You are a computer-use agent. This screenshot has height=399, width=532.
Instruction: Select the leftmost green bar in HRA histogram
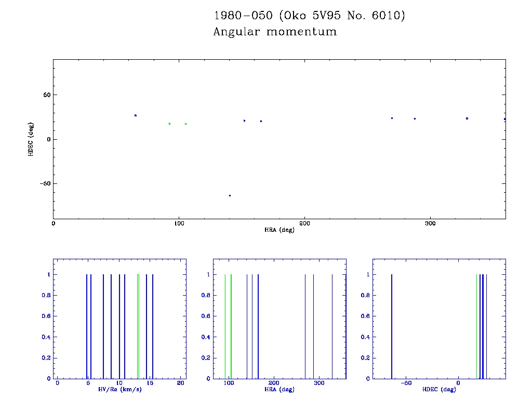click(x=225, y=326)
